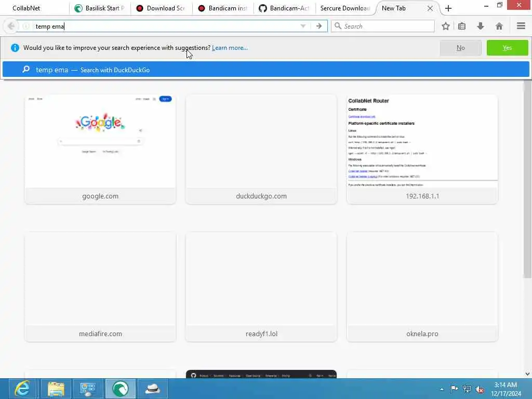
Task: Open the partially visible GitHub tile
Action: tap(261, 374)
